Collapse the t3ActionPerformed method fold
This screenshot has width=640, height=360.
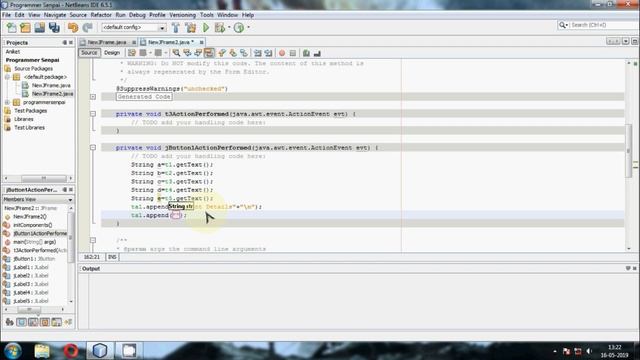pyautogui.click(x=93, y=114)
